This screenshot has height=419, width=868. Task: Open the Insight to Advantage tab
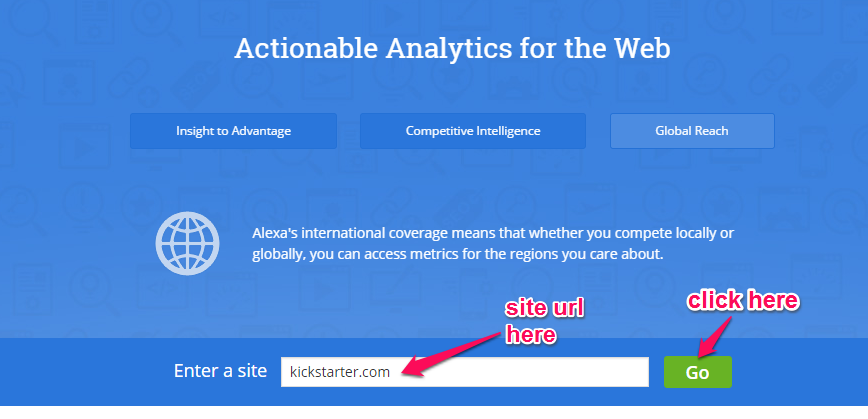pos(233,131)
